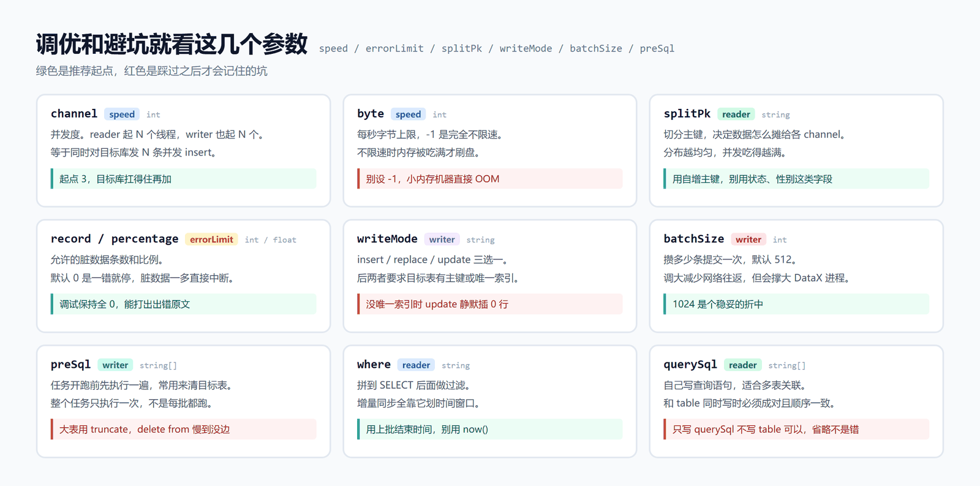Click the line 和 table 同时写时必须成对且顺序一致

click(750, 403)
